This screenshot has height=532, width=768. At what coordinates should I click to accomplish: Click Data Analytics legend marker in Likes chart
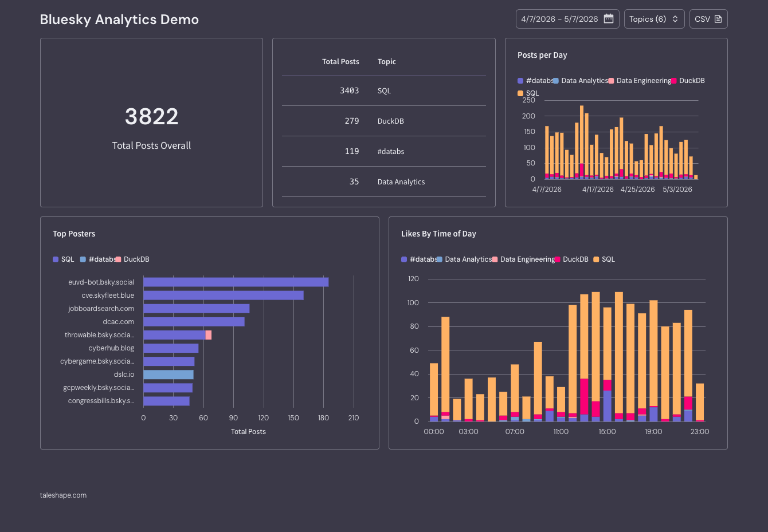440,259
